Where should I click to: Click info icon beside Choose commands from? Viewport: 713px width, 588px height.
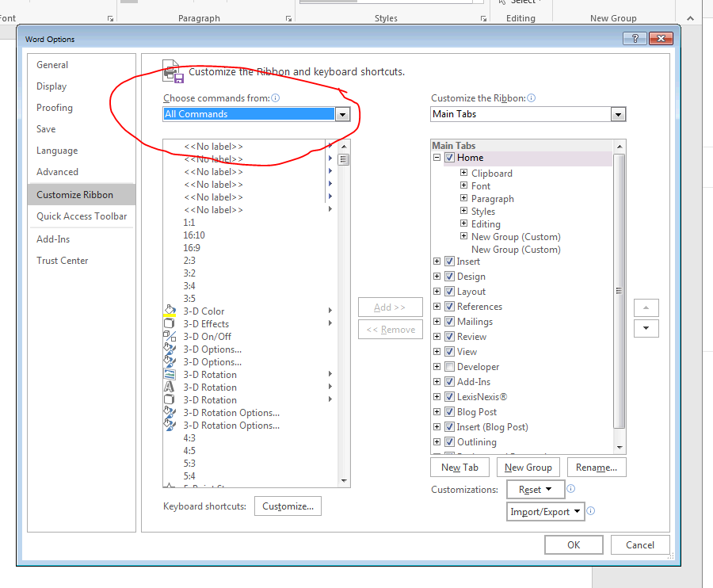tap(276, 98)
